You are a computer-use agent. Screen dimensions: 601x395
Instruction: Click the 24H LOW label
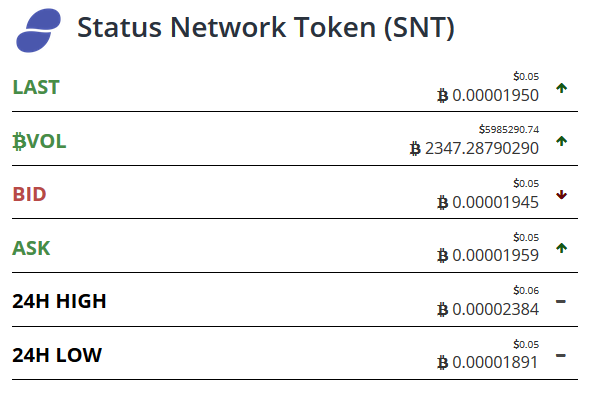(x=57, y=355)
